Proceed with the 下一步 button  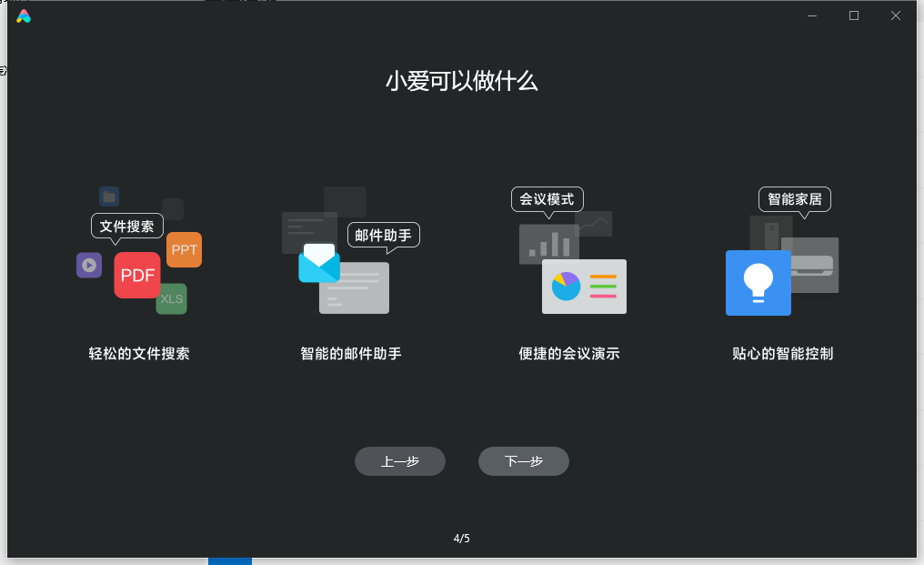coord(524,461)
